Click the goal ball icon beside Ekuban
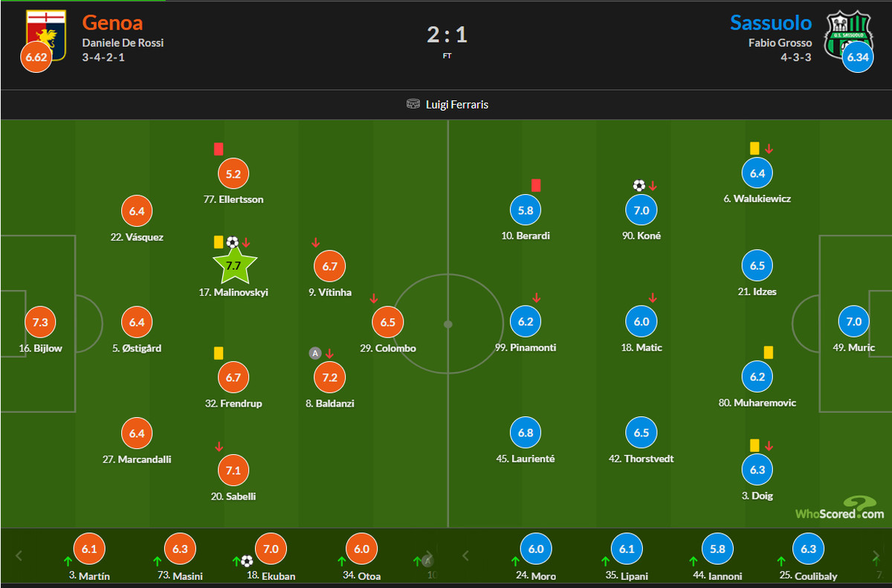 coord(247,561)
